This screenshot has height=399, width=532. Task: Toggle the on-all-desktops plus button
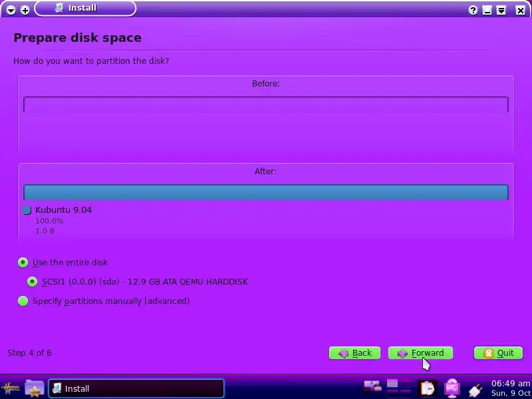(25, 10)
